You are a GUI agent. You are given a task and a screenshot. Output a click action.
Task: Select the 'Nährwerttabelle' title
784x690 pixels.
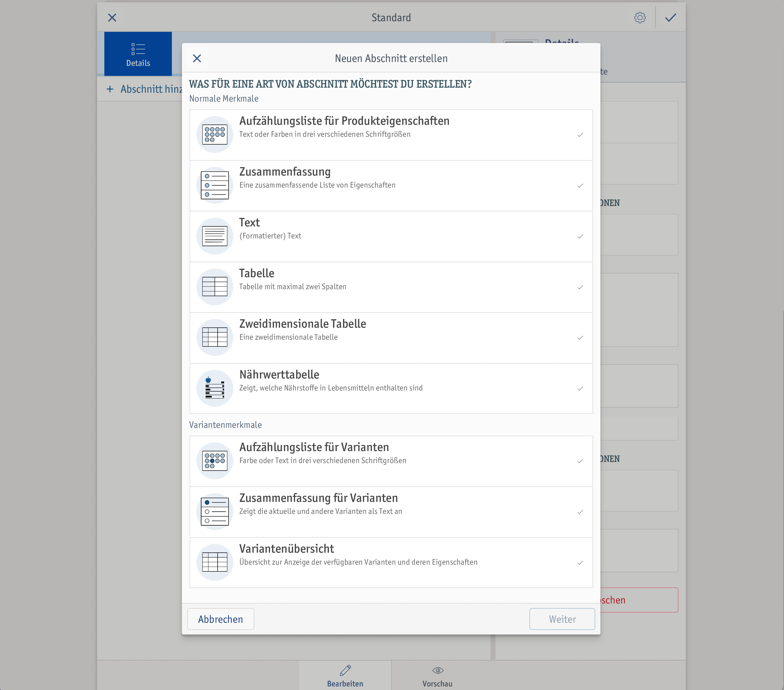click(280, 375)
